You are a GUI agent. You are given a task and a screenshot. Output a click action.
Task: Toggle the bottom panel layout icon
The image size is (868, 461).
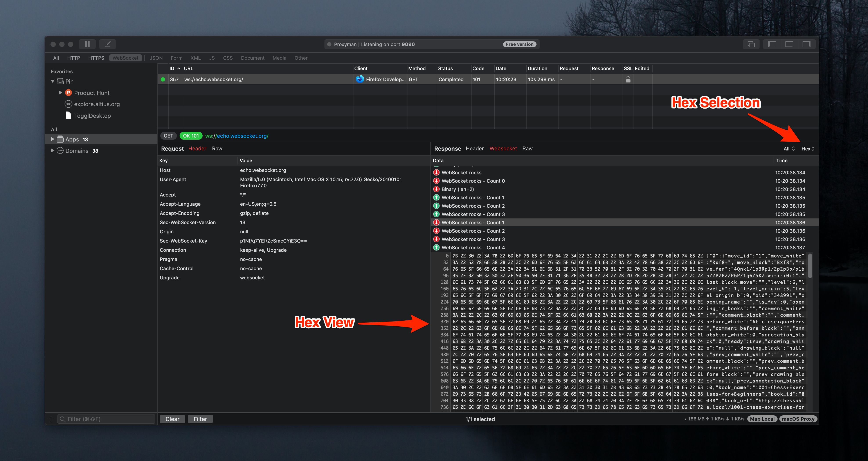tap(789, 44)
